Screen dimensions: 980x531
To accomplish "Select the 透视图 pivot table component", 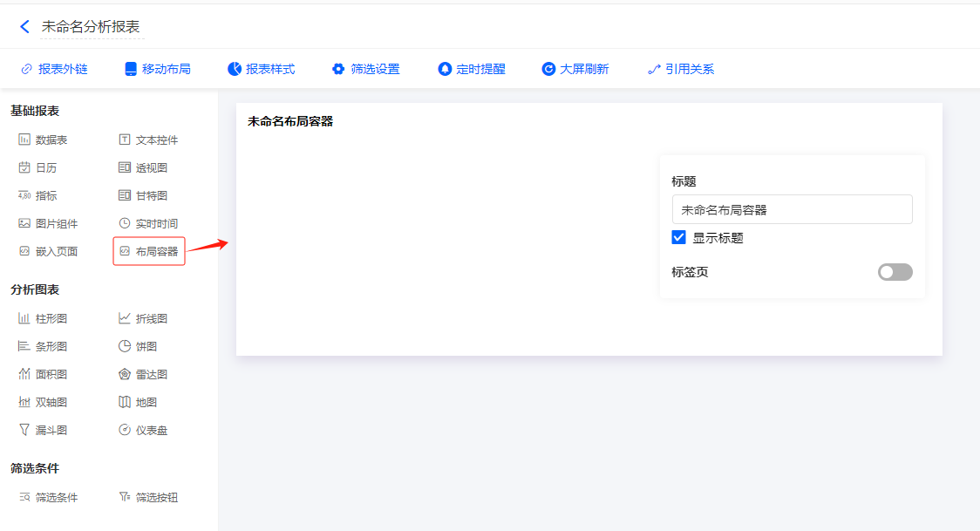I will point(143,167).
